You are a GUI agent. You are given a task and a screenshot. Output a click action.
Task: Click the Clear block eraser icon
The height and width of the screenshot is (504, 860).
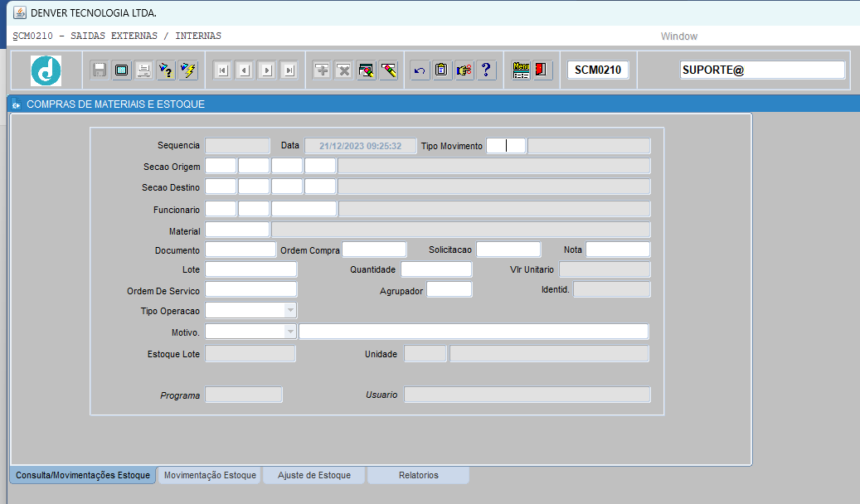coord(367,70)
